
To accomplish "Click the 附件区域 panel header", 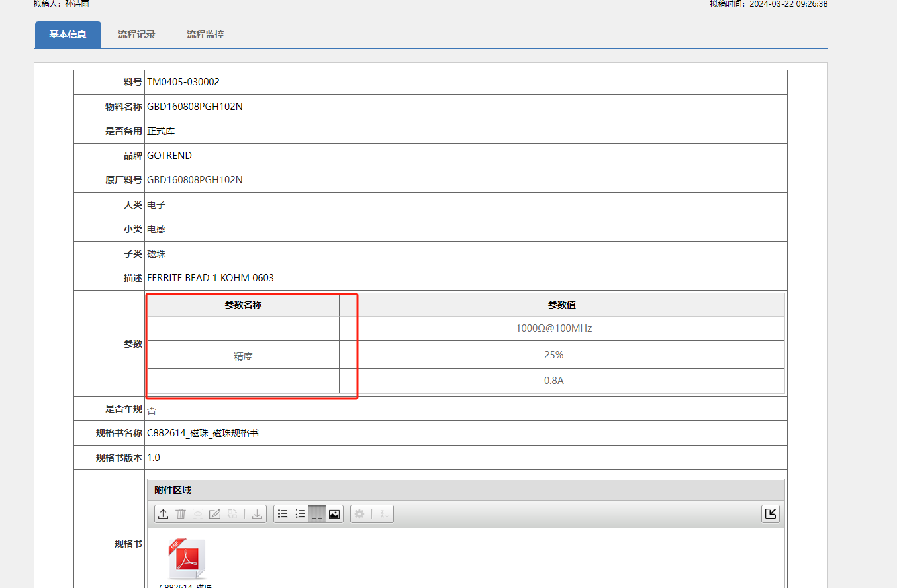I will click(x=465, y=490).
